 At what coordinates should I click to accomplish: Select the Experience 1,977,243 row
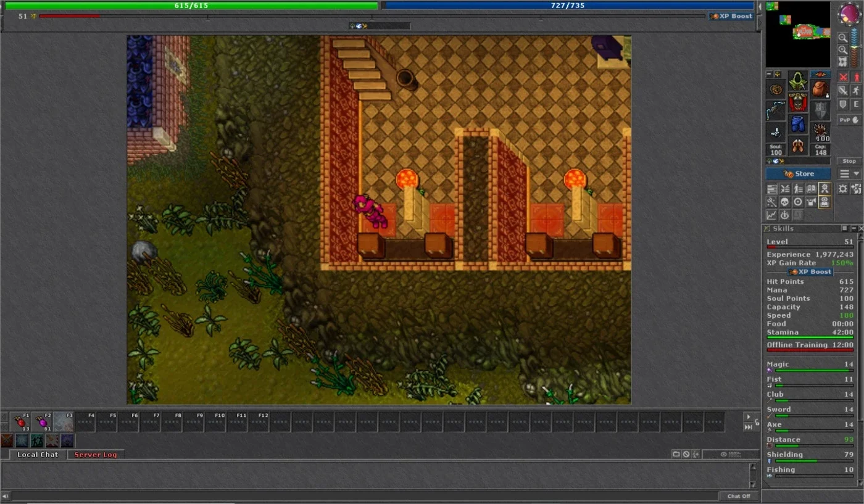(x=810, y=254)
